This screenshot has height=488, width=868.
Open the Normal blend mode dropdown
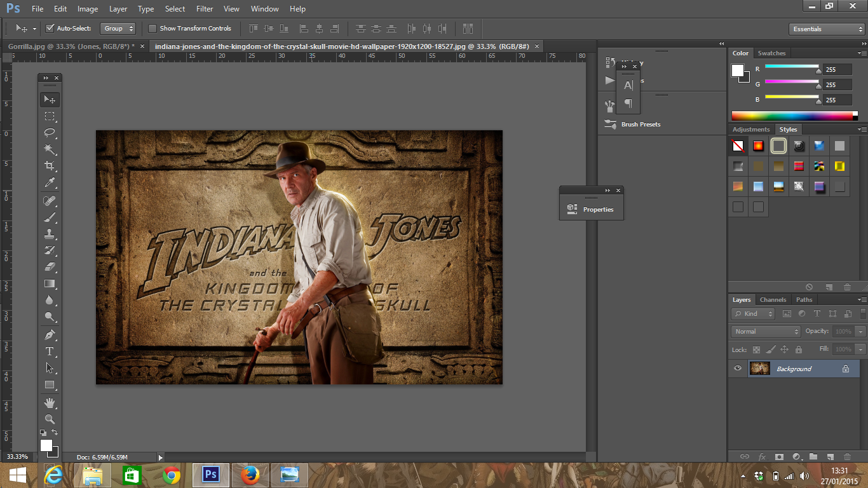pyautogui.click(x=766, y=332)
